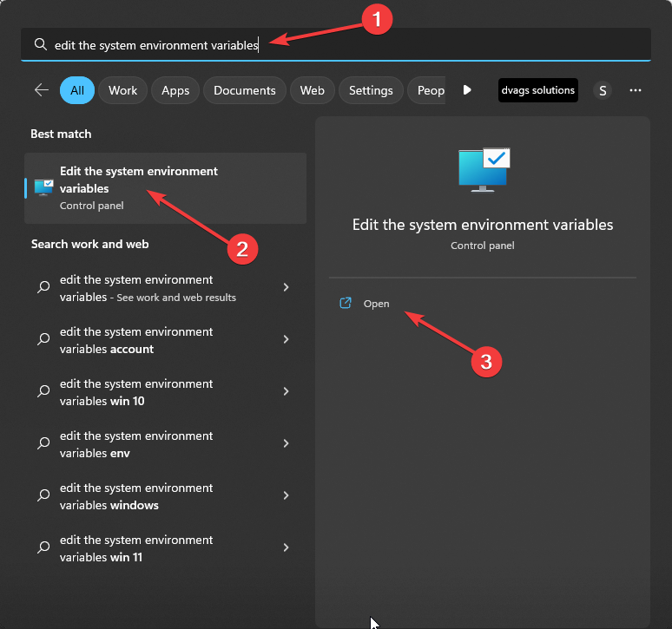672x629 pixels.
Task: Select suggestion 'variables windows'
Action: coord(166,496)
